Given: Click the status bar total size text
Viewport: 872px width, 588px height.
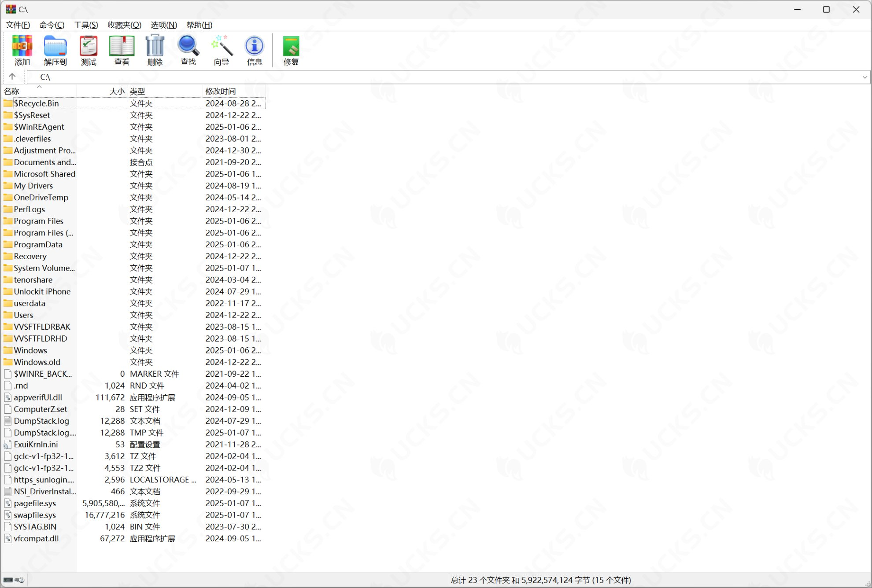Looking at the screenshot, I should (541, 580).
